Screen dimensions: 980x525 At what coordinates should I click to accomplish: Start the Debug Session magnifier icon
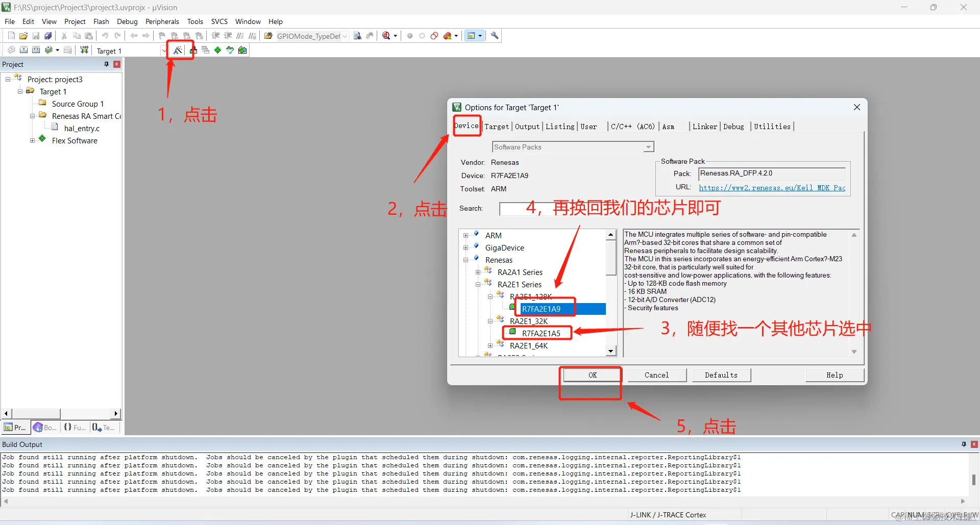(x=386, y=36)
